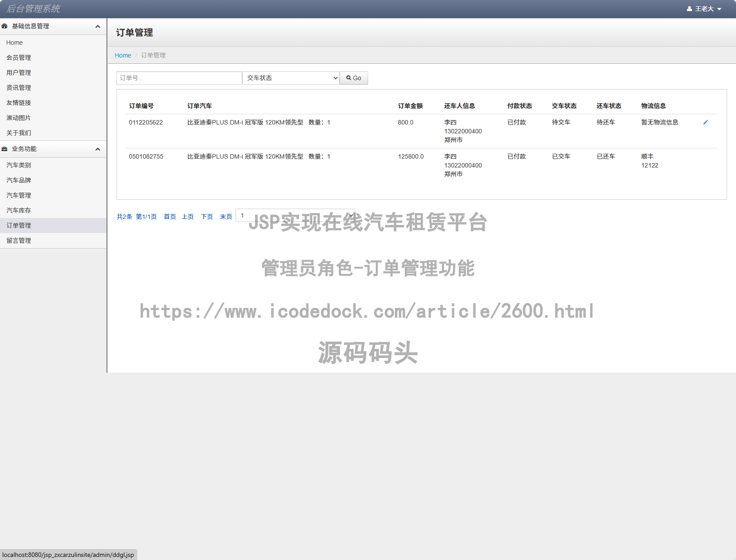The width and height of the screenshot is (736, 560).
Task: Jump to 末页 in pagination
Action: click(x=226, y=217)
